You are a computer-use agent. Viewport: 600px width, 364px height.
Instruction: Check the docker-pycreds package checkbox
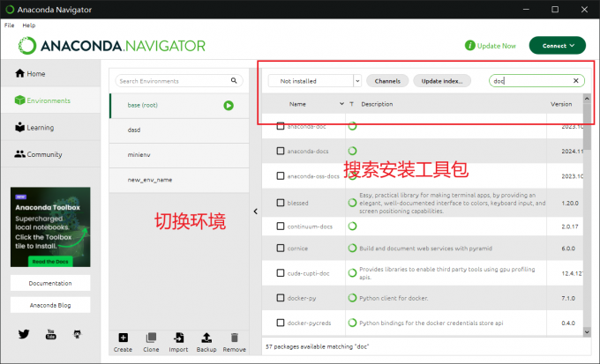coord(281,323)
